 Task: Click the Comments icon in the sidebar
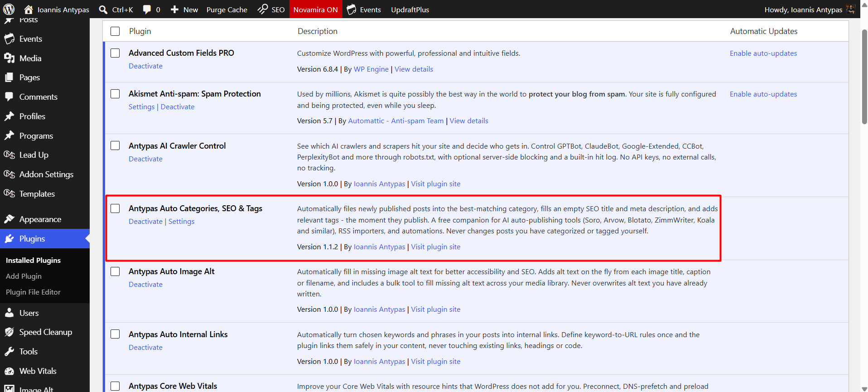[x=9, y=97]
